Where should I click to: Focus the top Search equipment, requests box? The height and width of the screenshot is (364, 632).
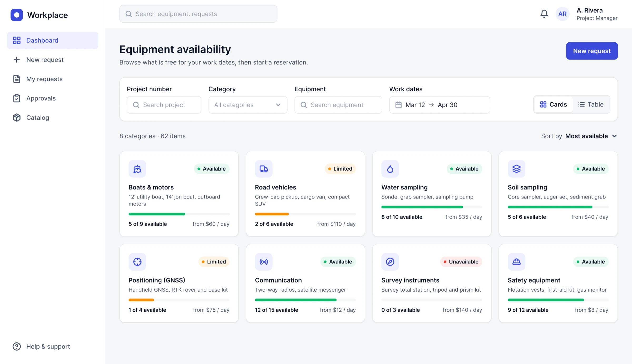pyautogui.click(x=198, y=14)
